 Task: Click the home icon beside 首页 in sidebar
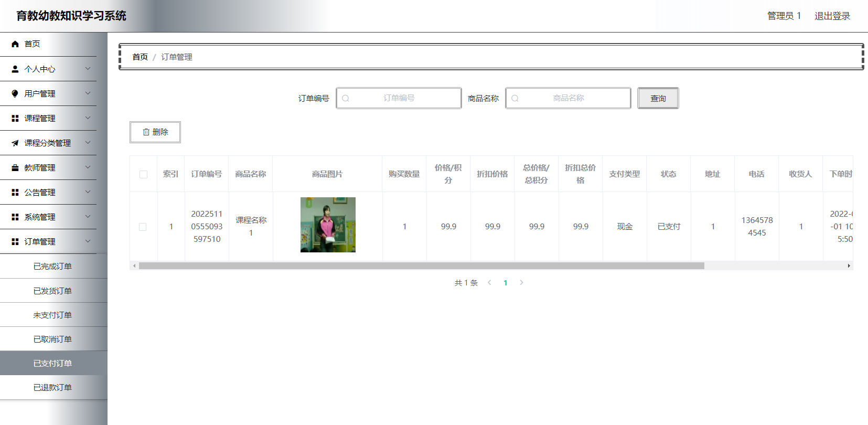(15, 44)
